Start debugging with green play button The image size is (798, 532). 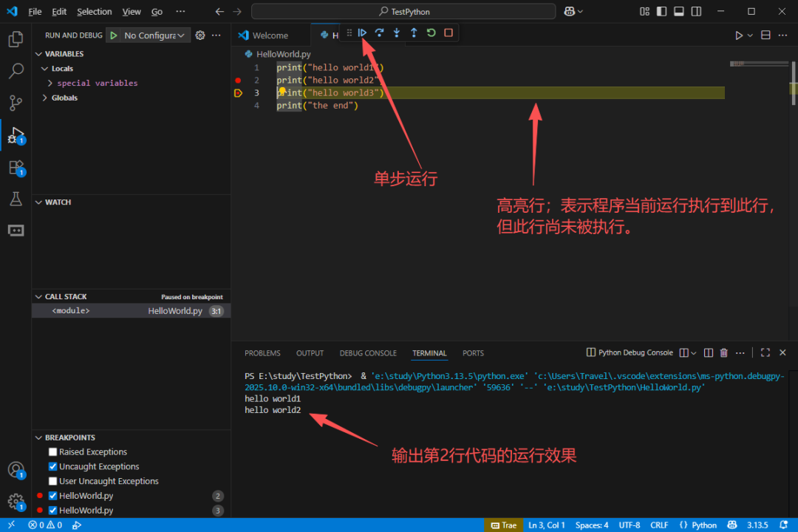pyautogui.click(x=114, y=35)
